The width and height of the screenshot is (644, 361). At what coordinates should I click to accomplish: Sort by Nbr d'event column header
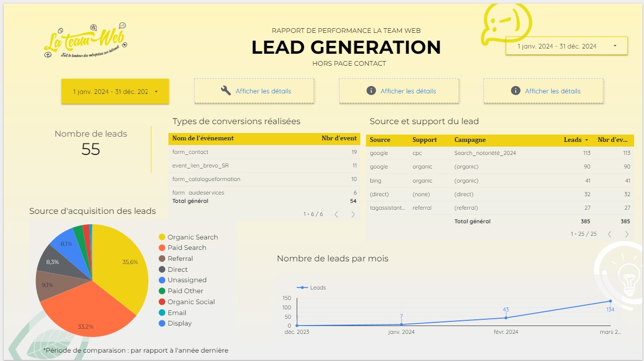pos(339,138)
